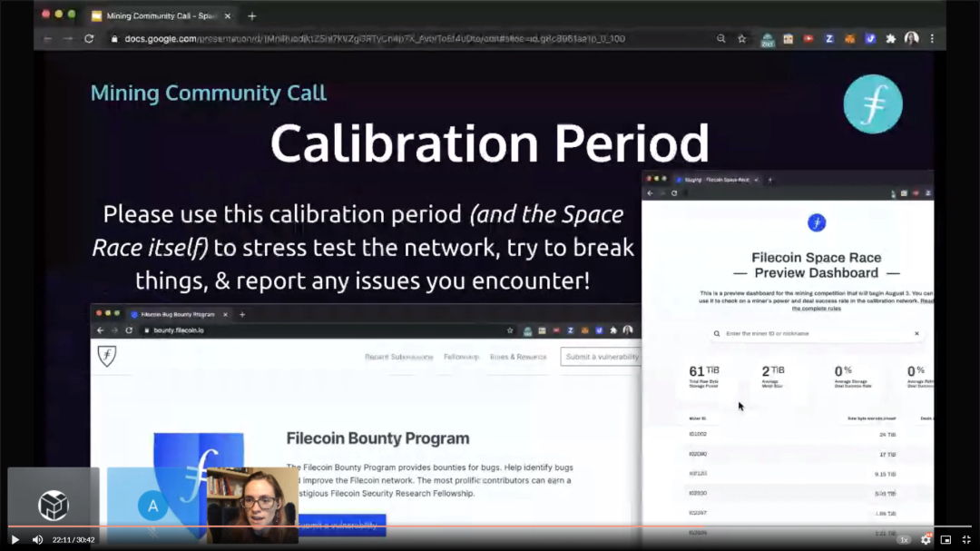
Task: Open the Fellowship link
Action: pyautogui.click(x=461, y=357)
